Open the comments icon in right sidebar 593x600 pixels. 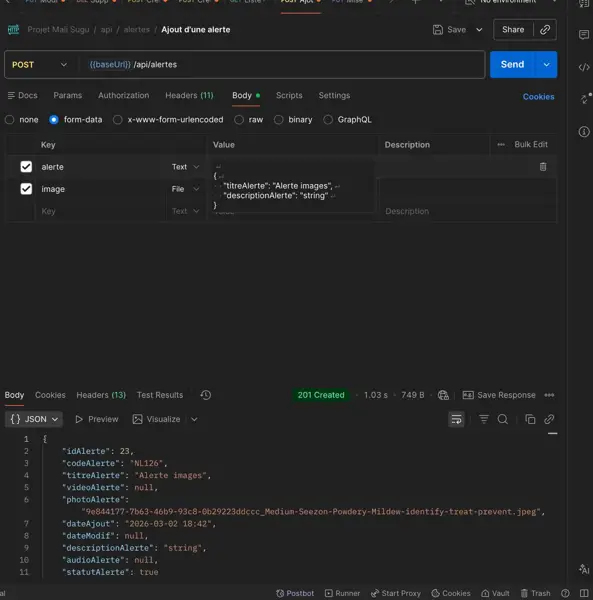click(x=584, y=35)
